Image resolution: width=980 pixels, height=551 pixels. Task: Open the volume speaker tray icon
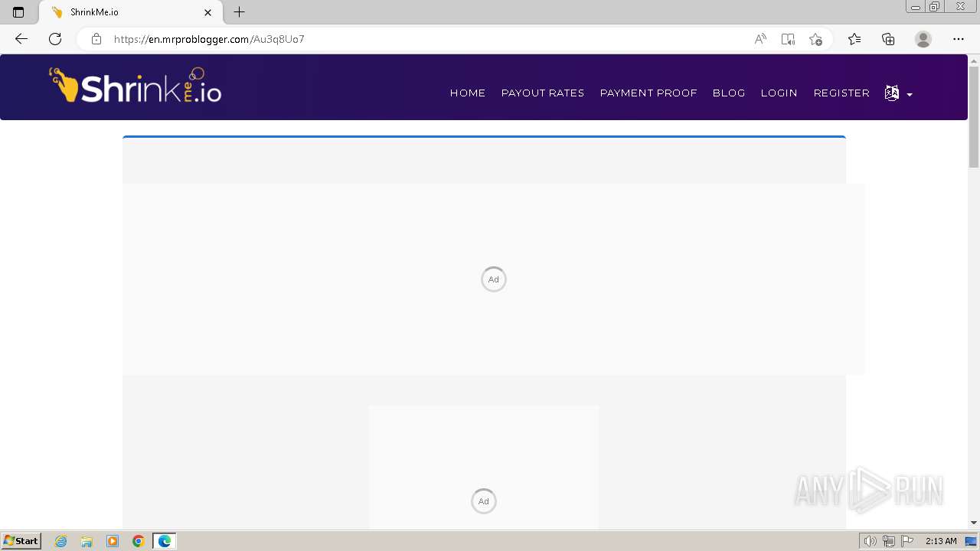click(870, 541)
